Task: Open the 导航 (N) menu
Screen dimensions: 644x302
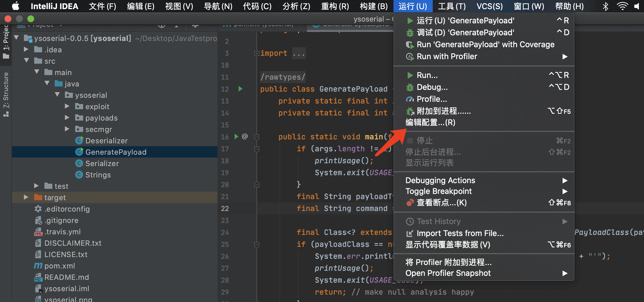Action: point(218,6)
